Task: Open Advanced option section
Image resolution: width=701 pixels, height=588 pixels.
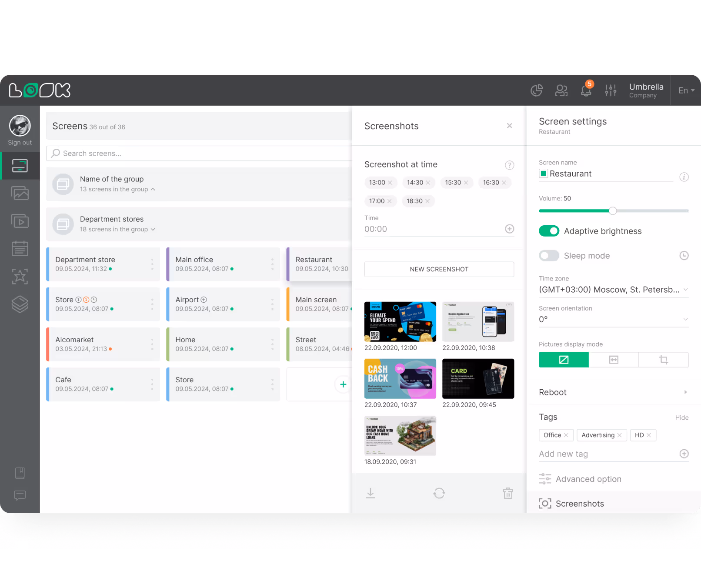Action: pos(580,479)
